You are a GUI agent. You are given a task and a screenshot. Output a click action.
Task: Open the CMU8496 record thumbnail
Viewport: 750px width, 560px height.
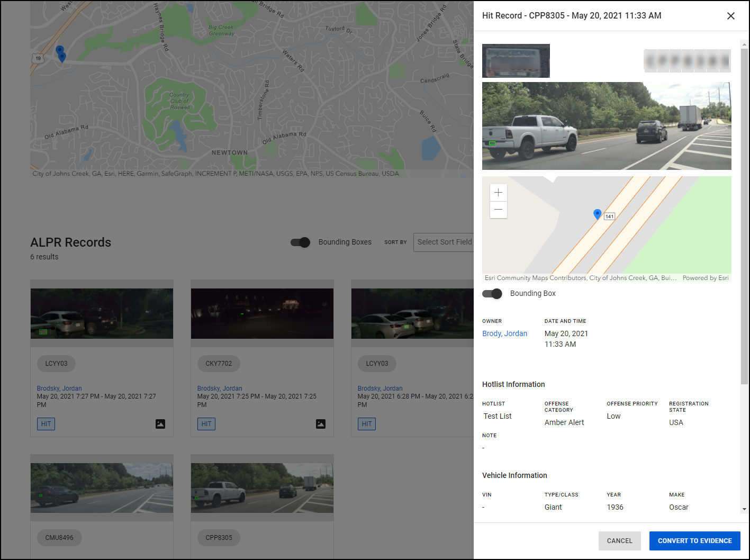pos(102,488)
